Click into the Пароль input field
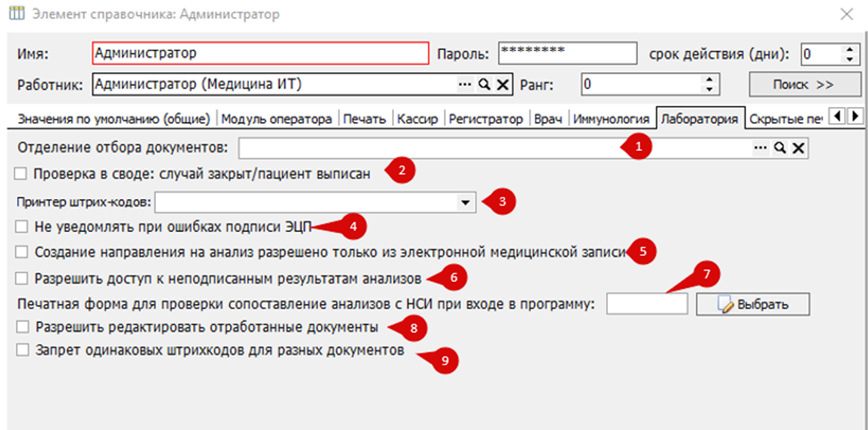The height and width of the screenshot is (430, 868). point(567,54)
